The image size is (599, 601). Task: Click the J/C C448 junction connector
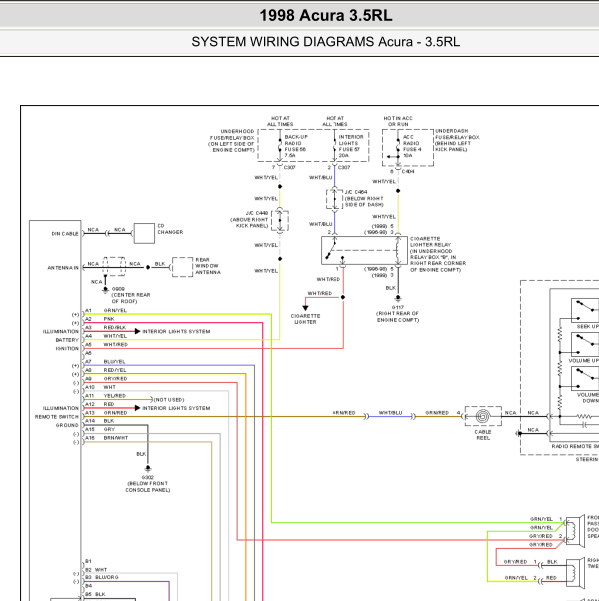(x=280, y=221)
